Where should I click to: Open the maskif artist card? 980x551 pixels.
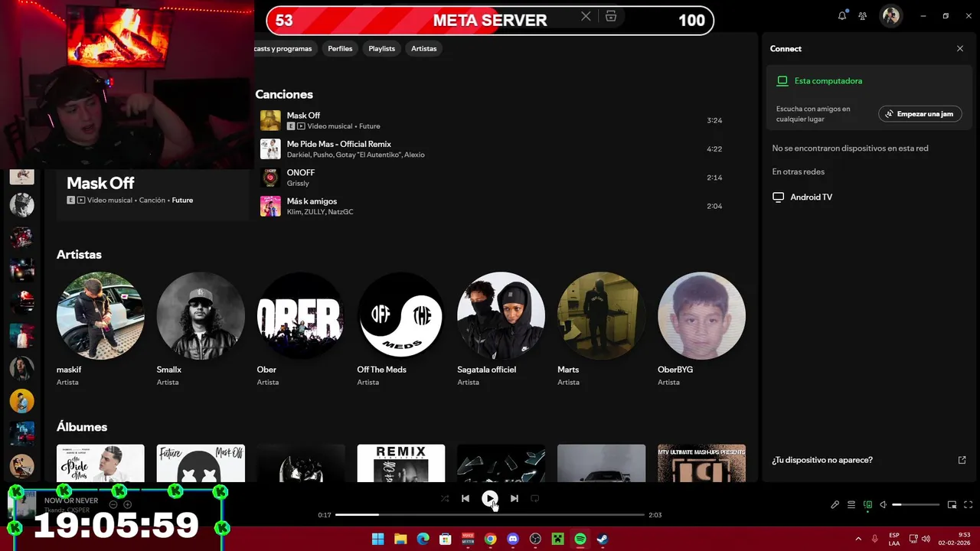[x=100, y=329]
